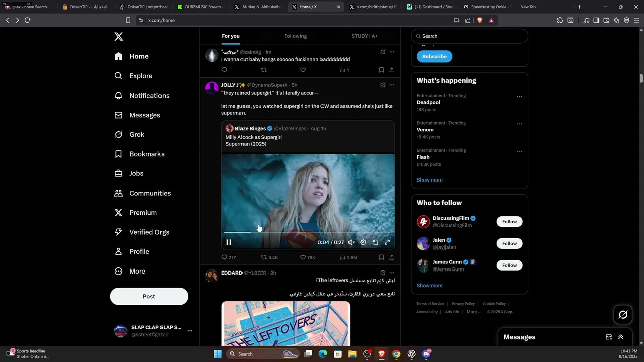Click Grok explain icon on JOLLY J post
644x362 pixels.
[383, 85]
